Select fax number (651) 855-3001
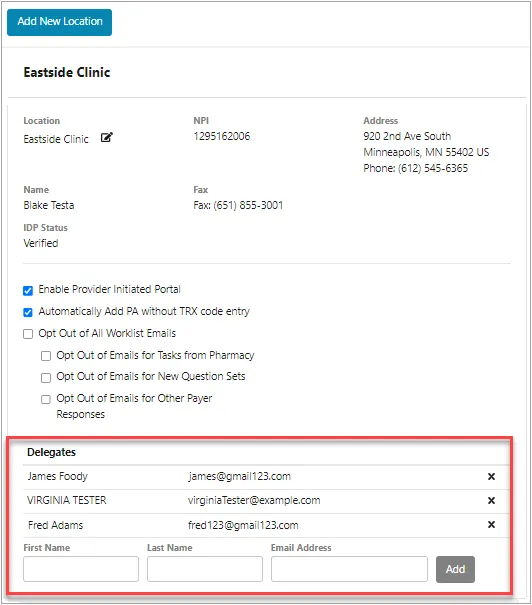 (248, 205)
